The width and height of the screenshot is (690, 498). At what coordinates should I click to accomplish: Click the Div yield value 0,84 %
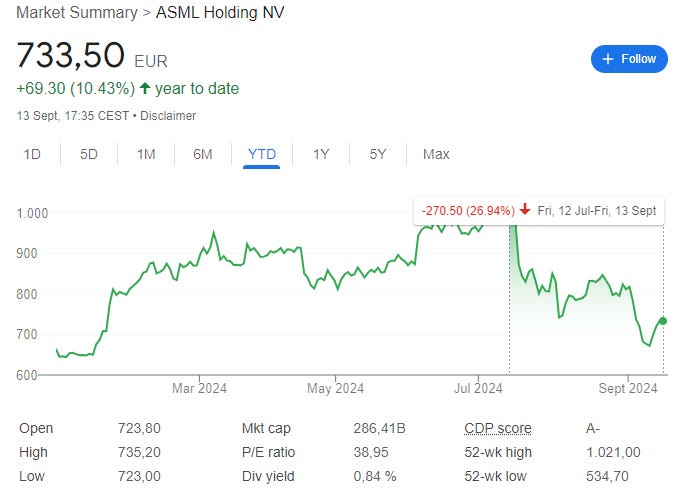coord(375,476)
